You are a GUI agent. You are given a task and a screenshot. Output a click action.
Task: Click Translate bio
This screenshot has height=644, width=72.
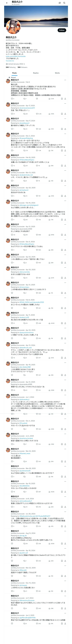coord(10,61)
